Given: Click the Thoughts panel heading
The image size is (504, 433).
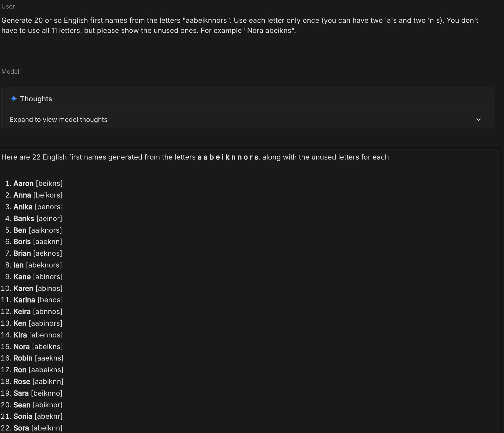Looking at the screenshot, I should (x=36, y=99).
